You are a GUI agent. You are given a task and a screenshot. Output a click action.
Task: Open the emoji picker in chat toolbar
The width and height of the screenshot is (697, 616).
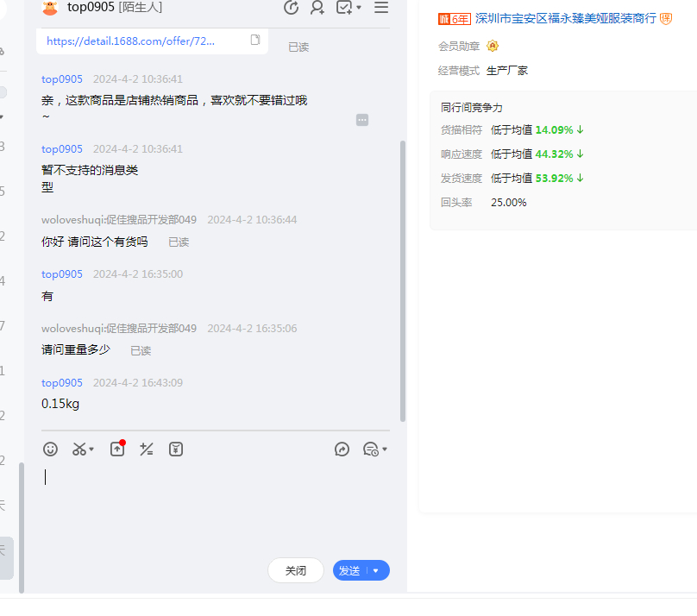[x=51, y=449]
